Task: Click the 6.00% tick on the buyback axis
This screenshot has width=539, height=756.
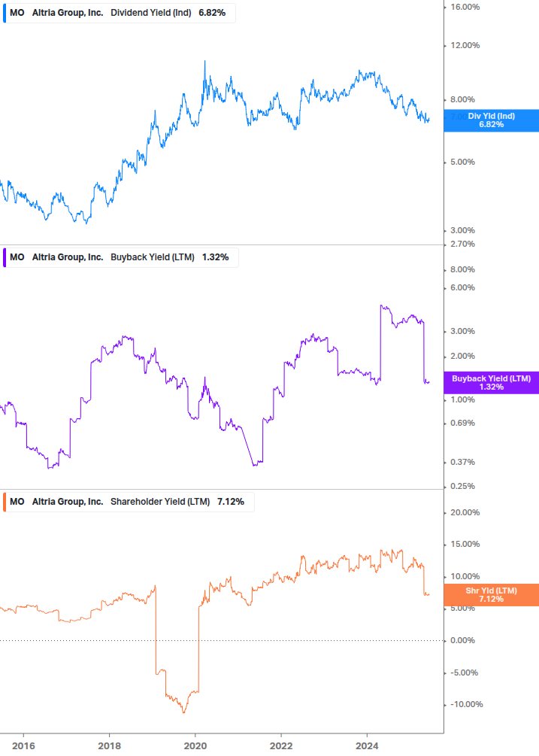Action: 462,288
